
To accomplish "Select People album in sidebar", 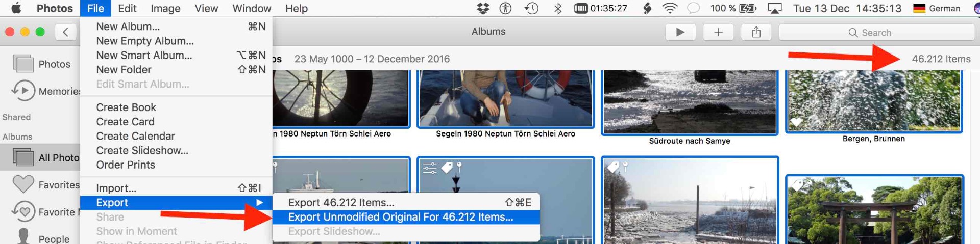I will click(41, 238).
